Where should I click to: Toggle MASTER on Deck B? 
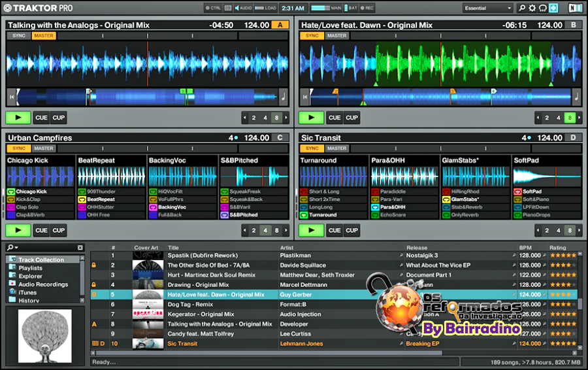point(336,36)
